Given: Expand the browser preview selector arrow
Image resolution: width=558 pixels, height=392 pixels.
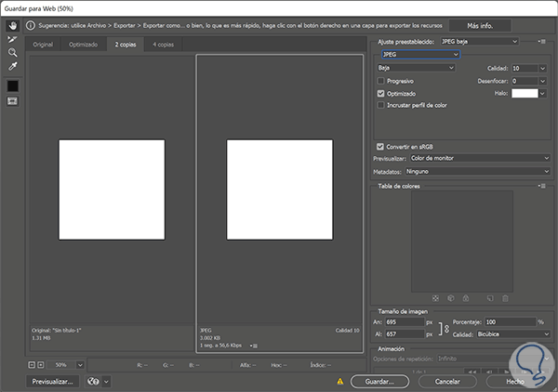Looking at the screenshot, I should click(x=106, y=382).
